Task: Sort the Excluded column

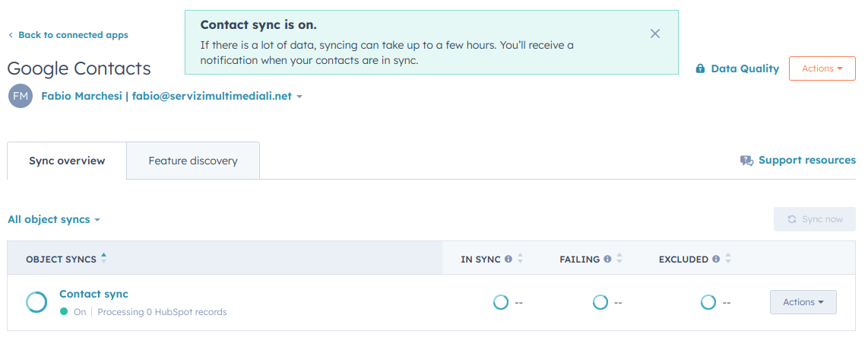Action: (x=728, y=259)
